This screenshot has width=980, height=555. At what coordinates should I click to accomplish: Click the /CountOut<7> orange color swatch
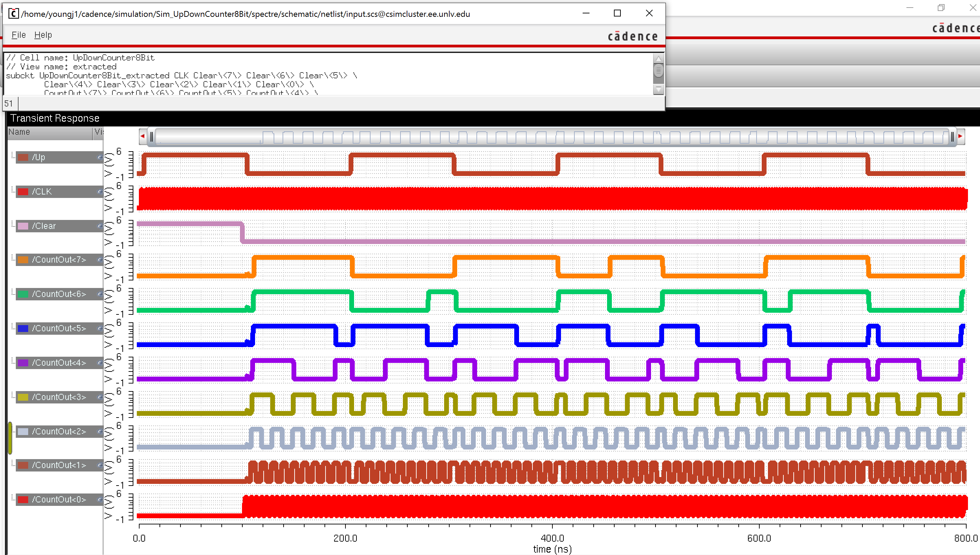point(23,259)
